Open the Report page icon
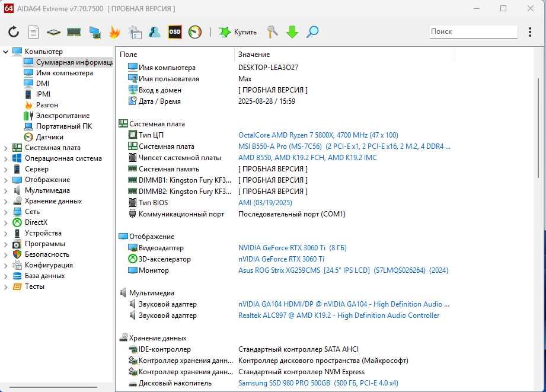Image resolution: width=546 pixels, height=392 pixels. point(33,32)
